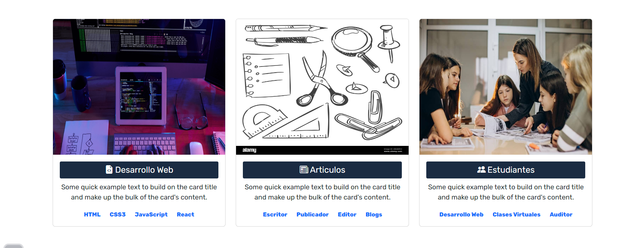
Task: Click the stationery sketch image
Action: coord(322,87)
